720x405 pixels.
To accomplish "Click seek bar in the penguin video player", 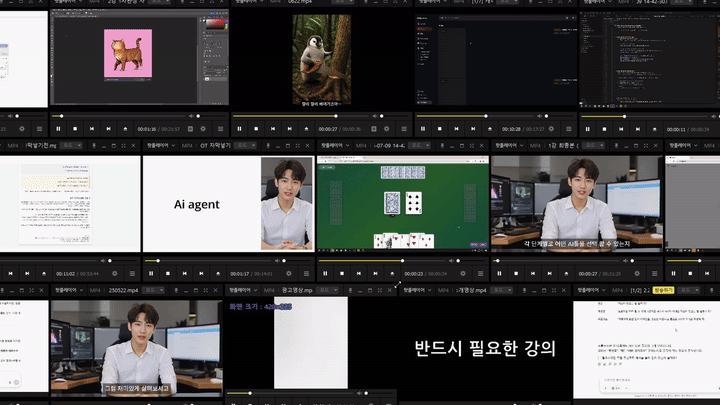I will (x=300, y=116).
